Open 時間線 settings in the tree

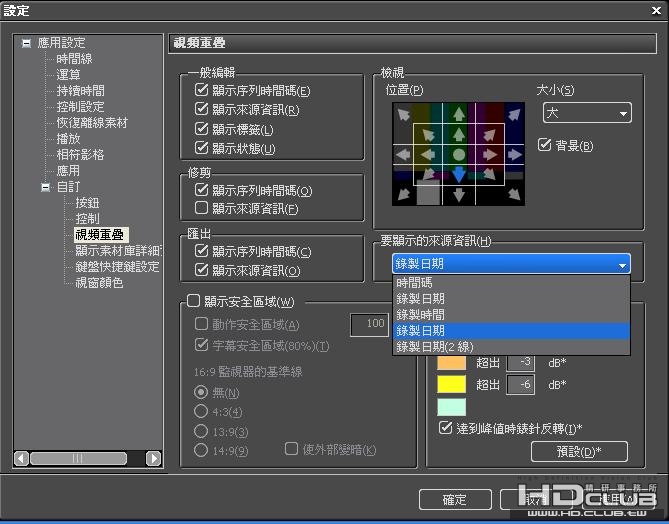click(74, 59)
